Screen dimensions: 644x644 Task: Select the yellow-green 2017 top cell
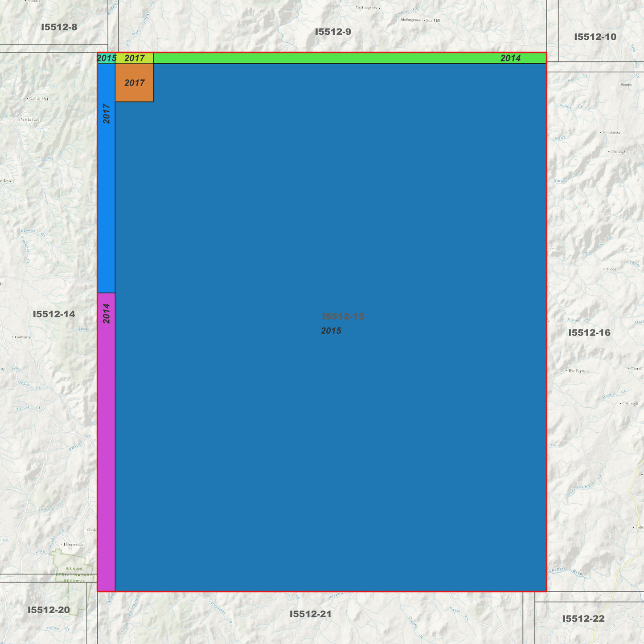tap(134, 58)
